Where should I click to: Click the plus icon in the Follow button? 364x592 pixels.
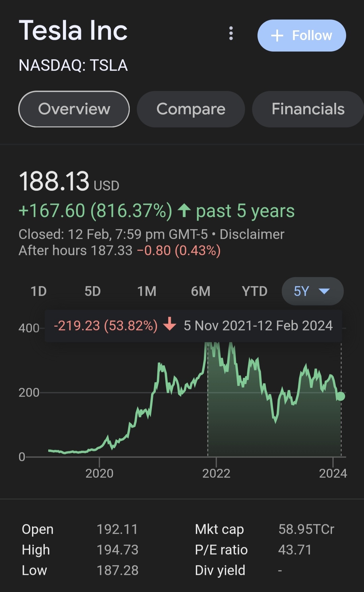click(x=277, y=35)
